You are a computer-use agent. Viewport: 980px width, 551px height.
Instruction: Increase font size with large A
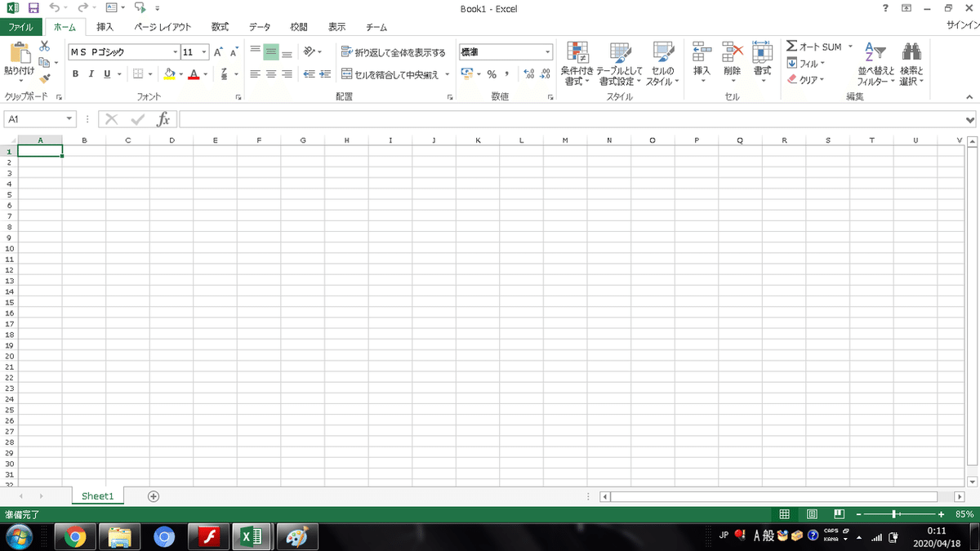218,52
